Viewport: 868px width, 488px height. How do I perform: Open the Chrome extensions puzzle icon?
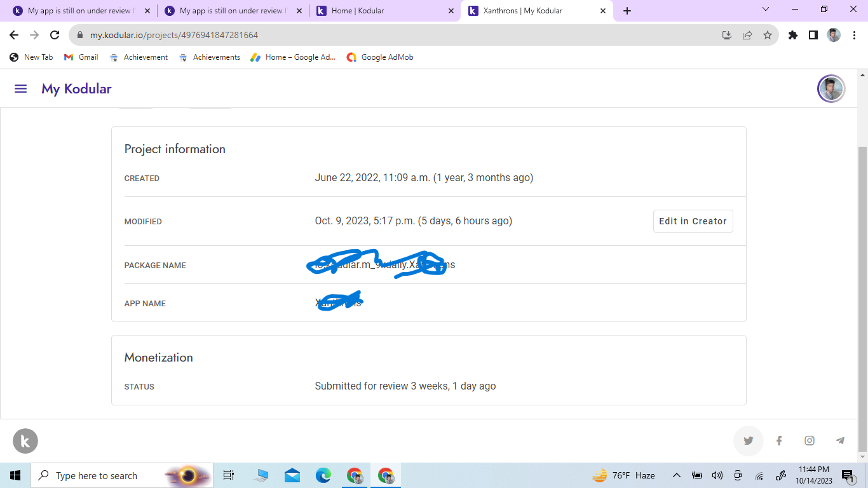(x=793, y=35)
